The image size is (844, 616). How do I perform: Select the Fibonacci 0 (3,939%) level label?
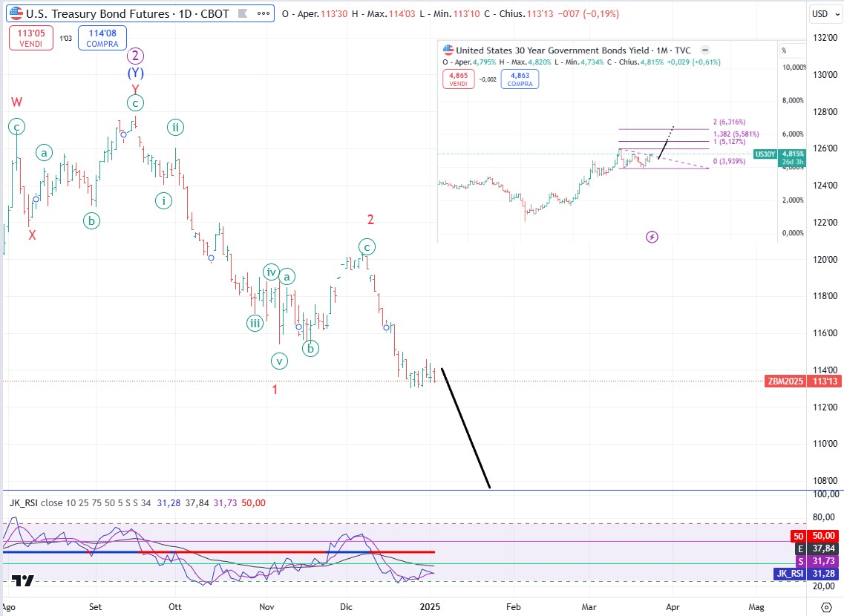pos(730,161)
